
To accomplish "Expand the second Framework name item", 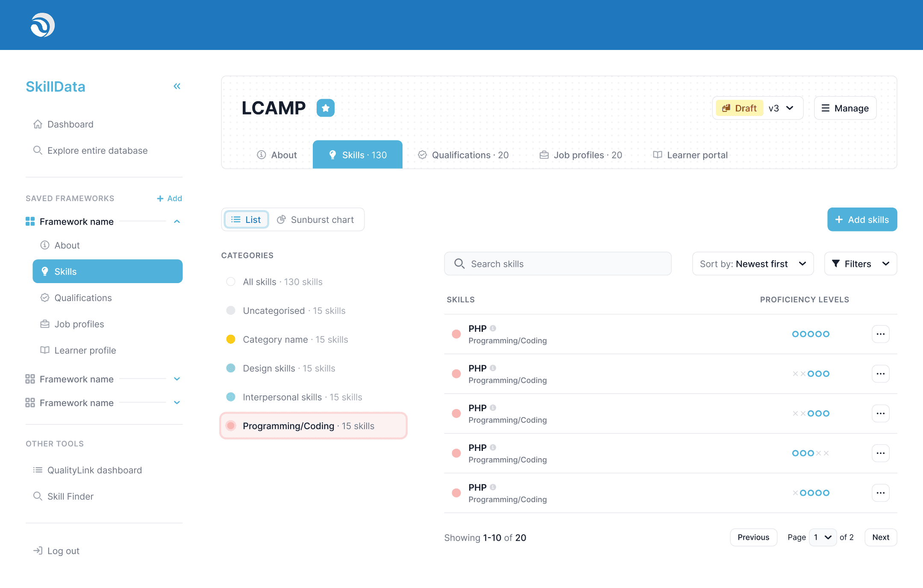I will (177, 379).
